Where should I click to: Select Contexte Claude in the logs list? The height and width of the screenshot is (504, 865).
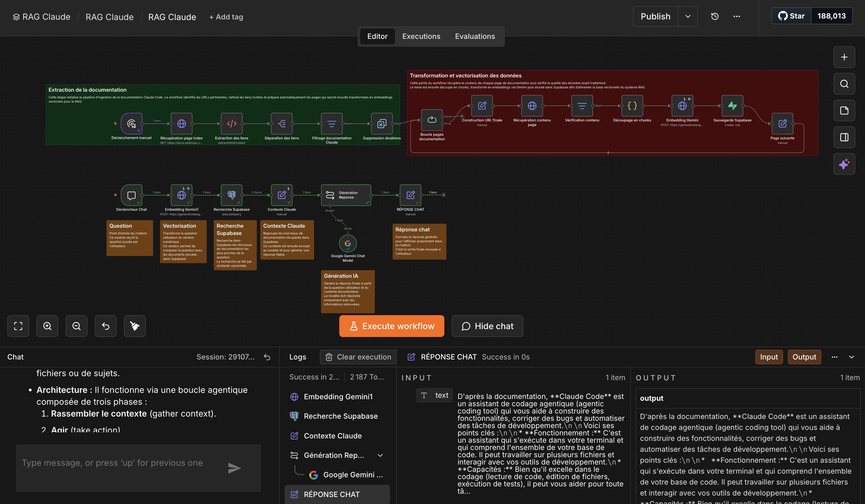pos(337,436)
